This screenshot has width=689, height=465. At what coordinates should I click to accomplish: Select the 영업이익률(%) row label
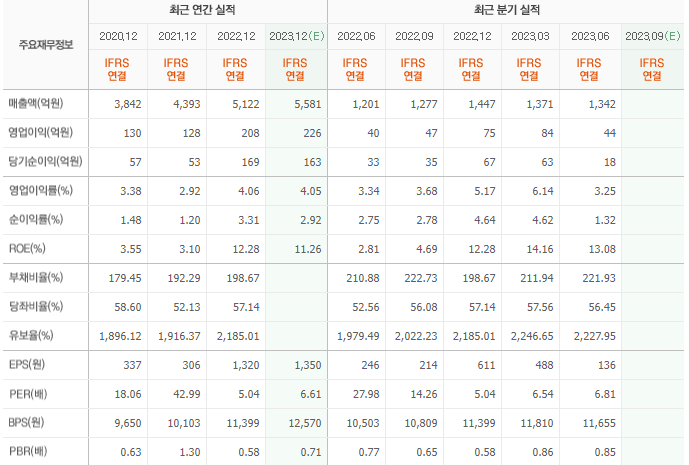40,190
